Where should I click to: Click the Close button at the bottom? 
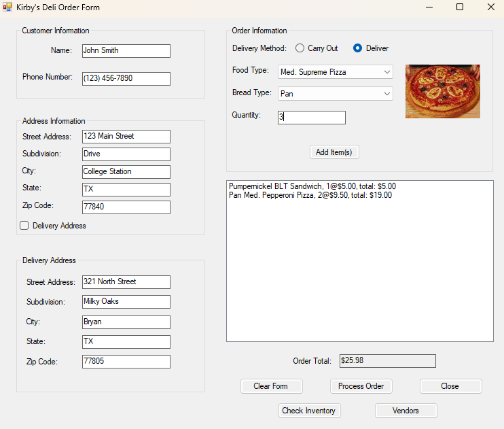tap(450, 386)
